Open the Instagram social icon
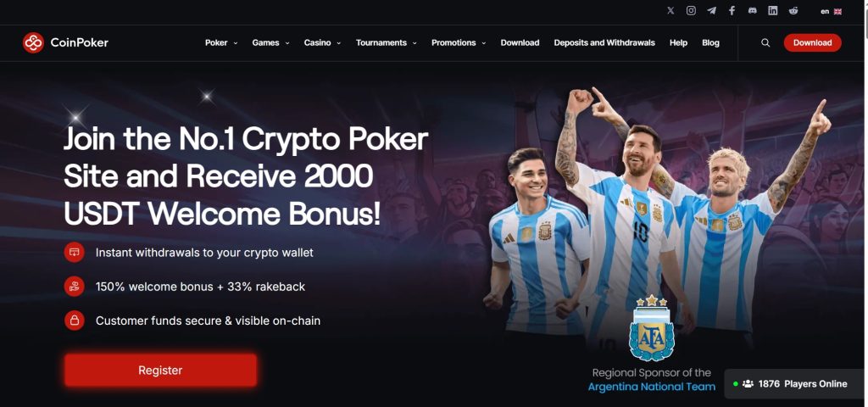The image size is (868, 407). 691,10
